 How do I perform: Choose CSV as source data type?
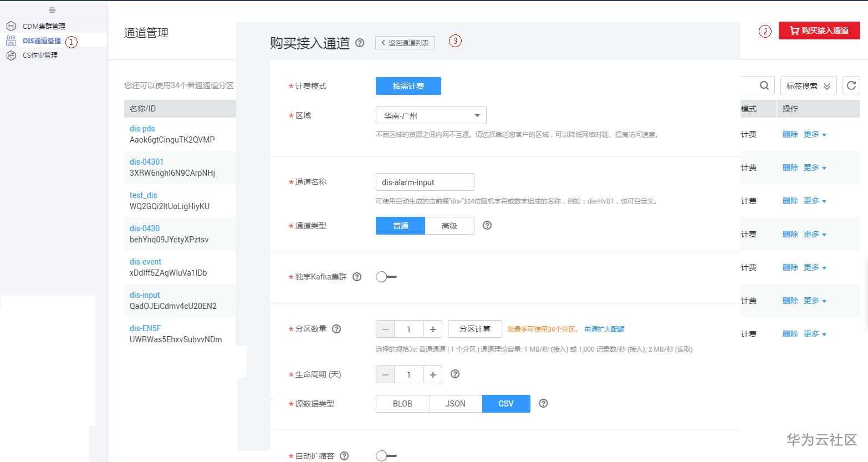coord(506,404)
